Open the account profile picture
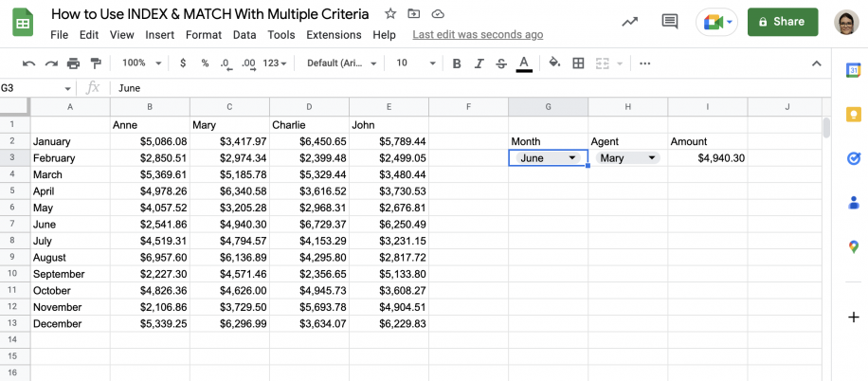Image resolution: width=868 pixels, height=381 pixels. pyautogui.click(x=847, y=22)
